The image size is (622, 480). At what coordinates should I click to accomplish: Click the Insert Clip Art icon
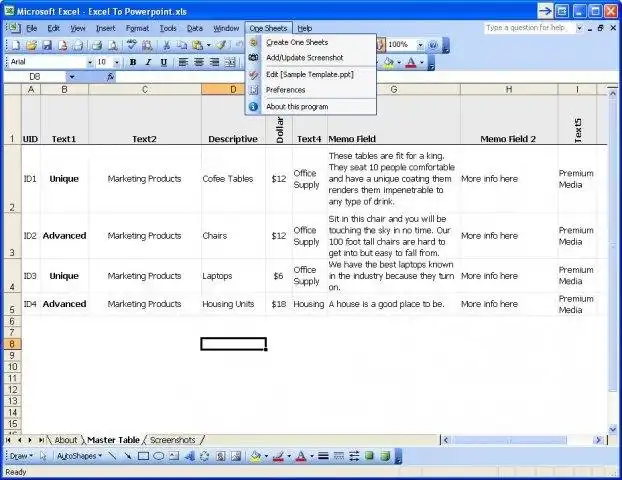point(221,456)
